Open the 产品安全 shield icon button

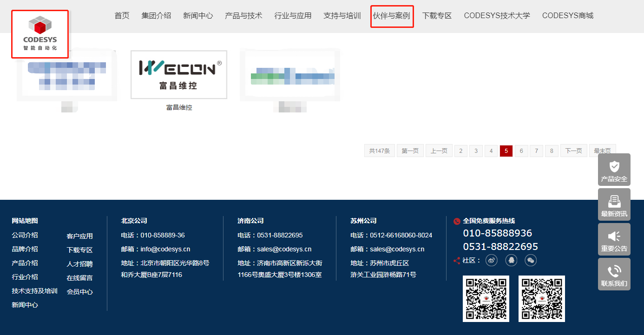(614, 170)
